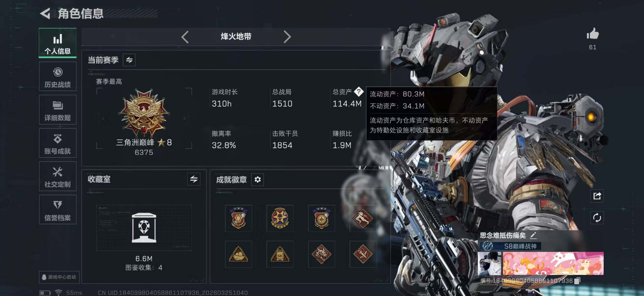The height and width of the screenshot is (296, 644).
Task: Edit the nickname with the pencil icon
Action: [x=533, y=235]
